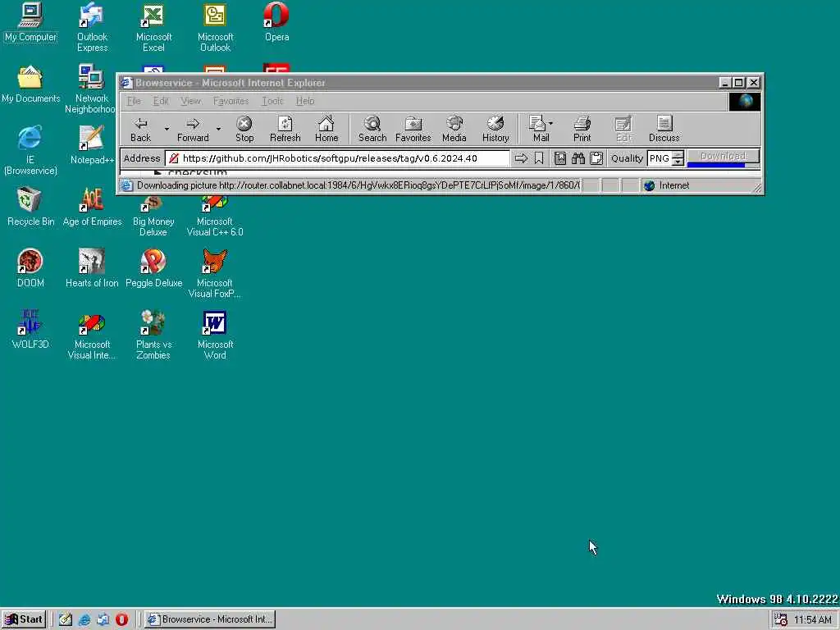This screenshot has height=630, width=840.
Task: Select the IE (Browservice) desktop icon
Action: pyautogui.click(x=30, y=150)
